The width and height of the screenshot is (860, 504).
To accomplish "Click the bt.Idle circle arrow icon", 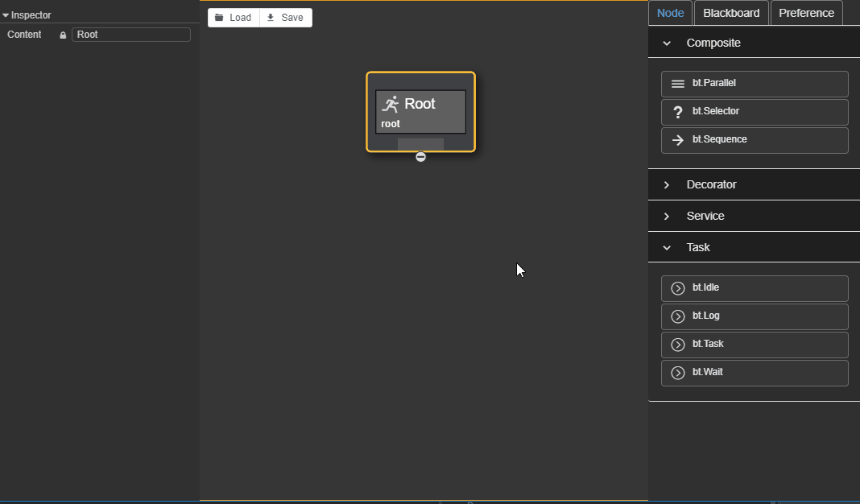I will [x=678, y=288].
